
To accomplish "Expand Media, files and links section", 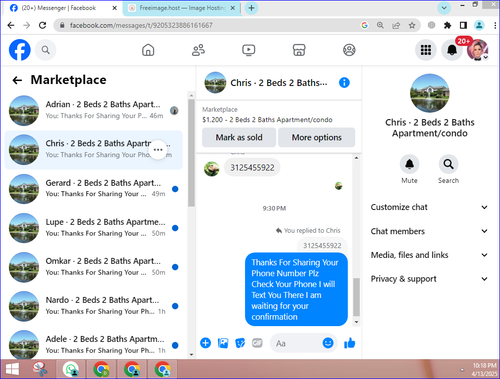I will coord(429,255).
